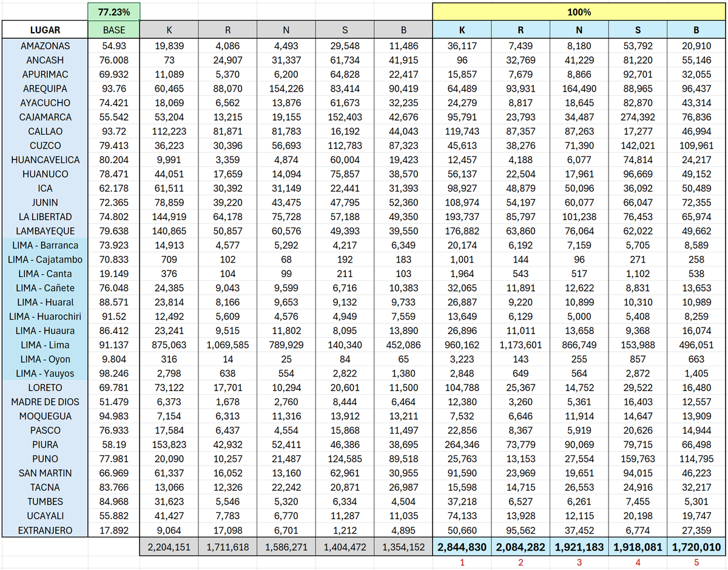The width and height of the screenshot is (728, 570).
Task: Click the CALLAO row label
Action: click(45, 131)
